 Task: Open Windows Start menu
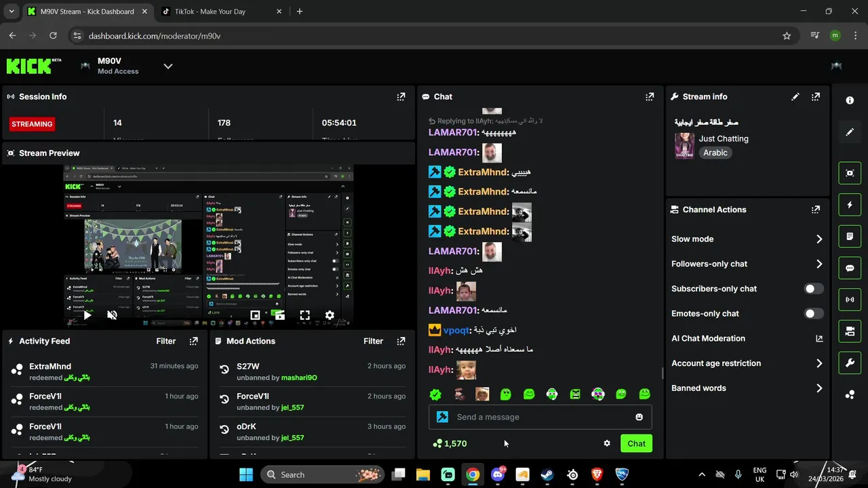(x=245, y=474)
